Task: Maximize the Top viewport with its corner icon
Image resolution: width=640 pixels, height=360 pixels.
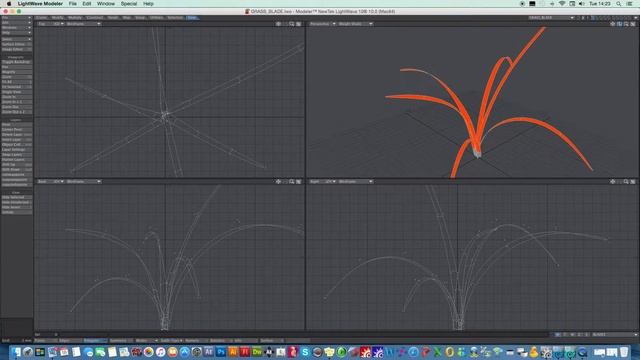Action: click(x=299, y=24)
